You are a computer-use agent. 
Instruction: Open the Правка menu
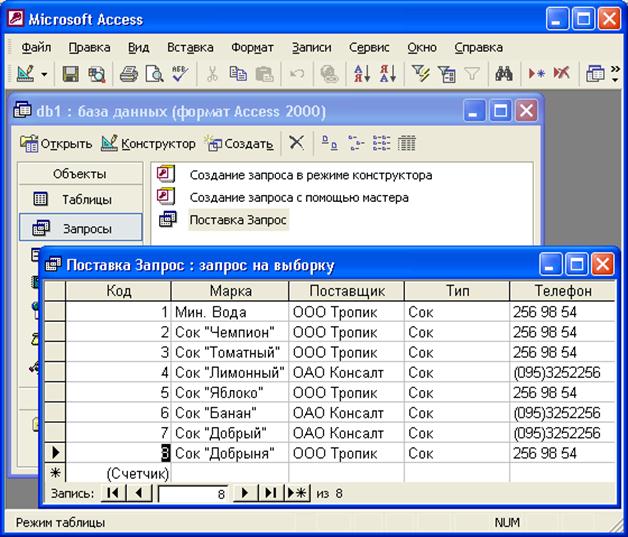(x=89, y=48)
